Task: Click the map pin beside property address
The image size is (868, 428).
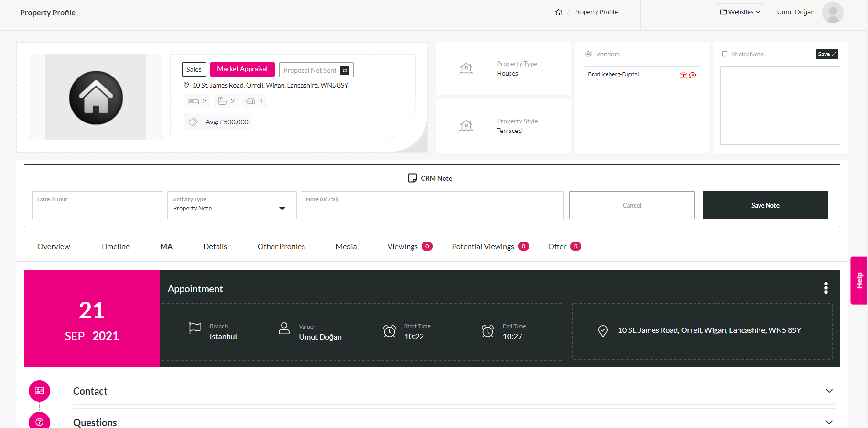Action: [x=186, y=85]
